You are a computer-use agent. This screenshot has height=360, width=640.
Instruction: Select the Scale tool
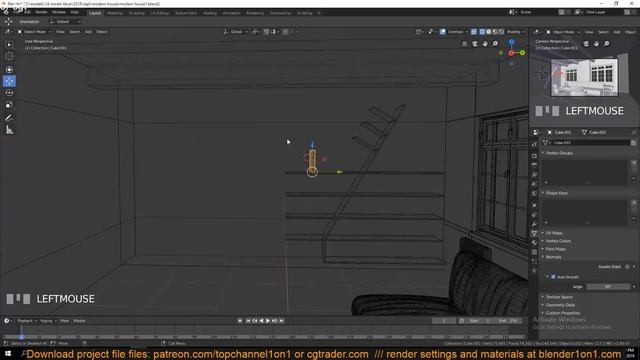9,105
